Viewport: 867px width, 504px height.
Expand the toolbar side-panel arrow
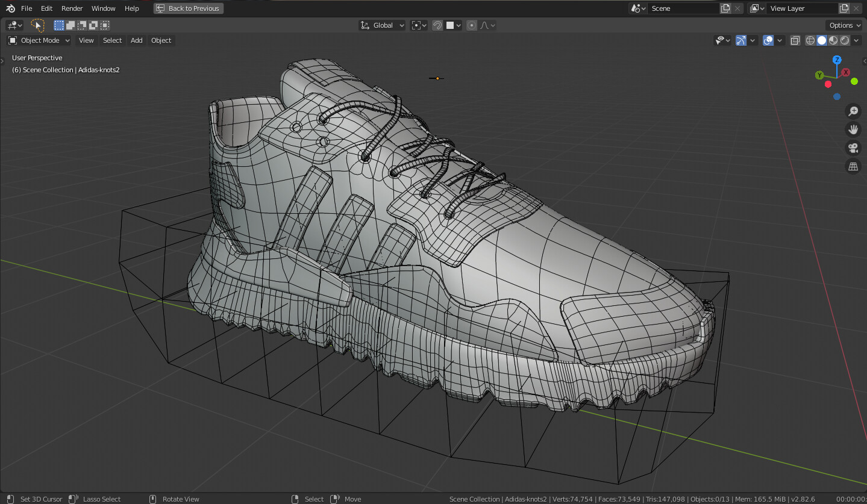click(x=2, y=60)
